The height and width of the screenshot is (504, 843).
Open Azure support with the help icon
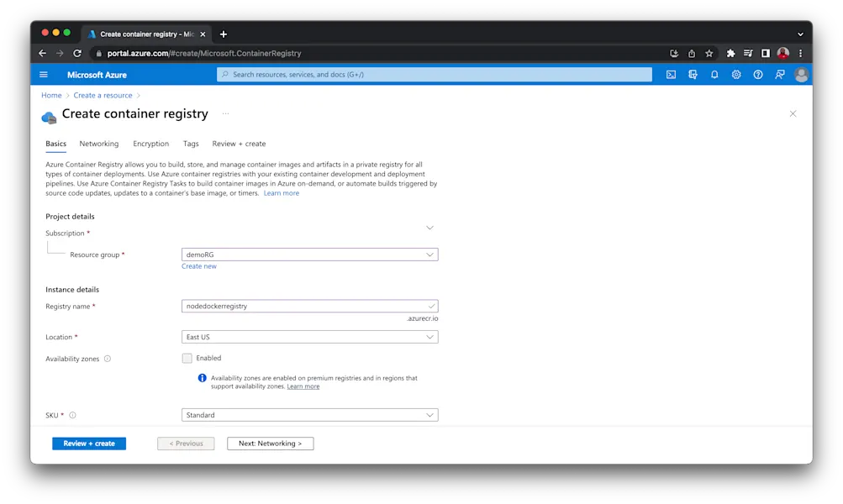758,74
